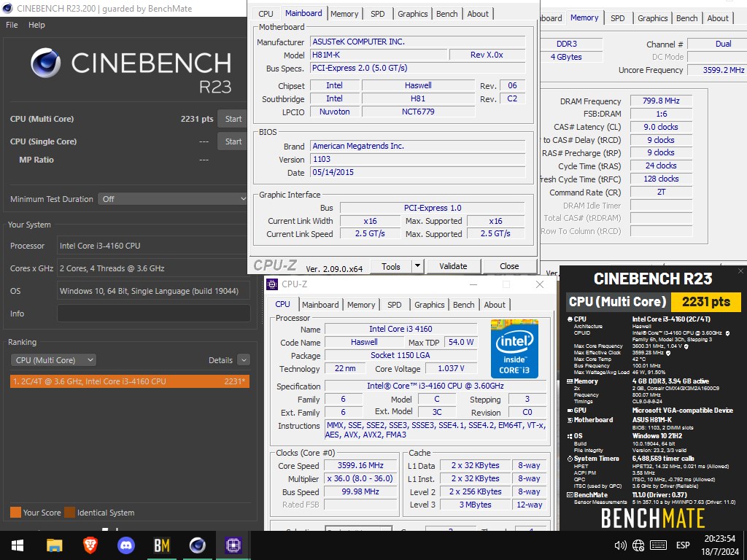The image size is (747, 560).
Task: Click the Identical System color swatch
Action: coord(70,513)
